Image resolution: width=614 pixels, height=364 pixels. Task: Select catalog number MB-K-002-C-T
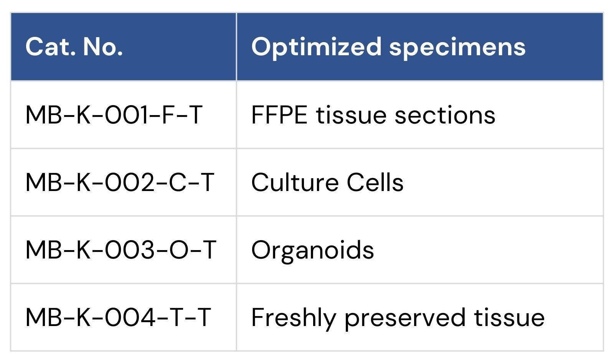click(x=120, y=182)
